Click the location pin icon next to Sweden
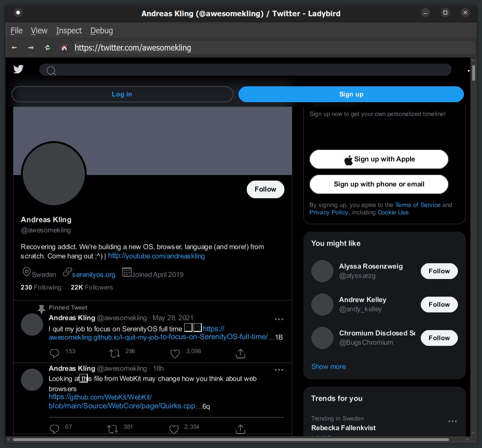Image resolution: width=482 pixels, height=448 pixels. pos(26,272)
